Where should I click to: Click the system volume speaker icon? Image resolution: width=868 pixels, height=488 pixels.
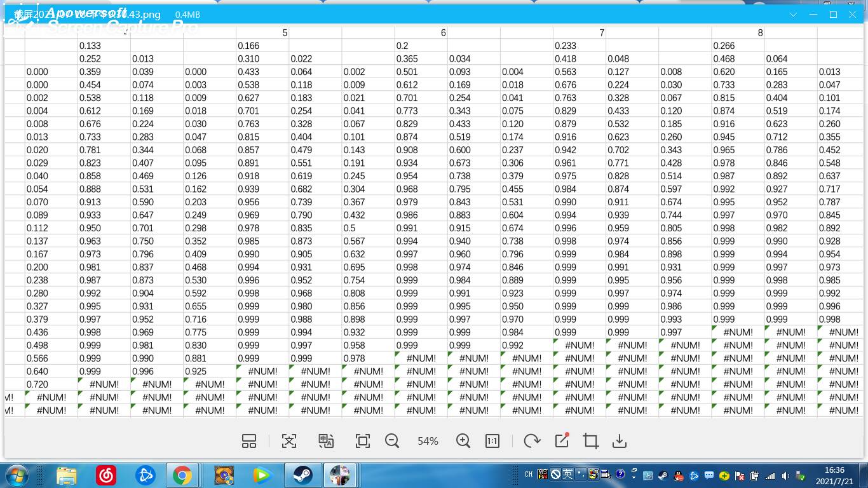coord(786,475)
